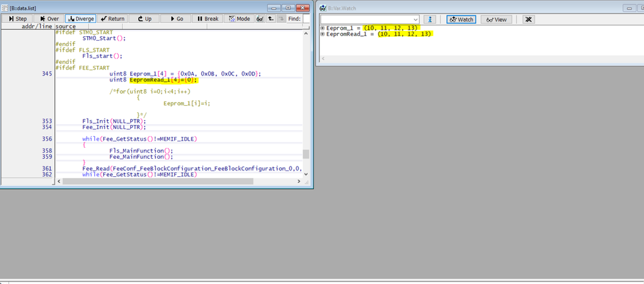Select the Eeprom_1 value (10, 11, 12, 13)
The height and width of the screenshot is (284, 644).
coord(391,28)
